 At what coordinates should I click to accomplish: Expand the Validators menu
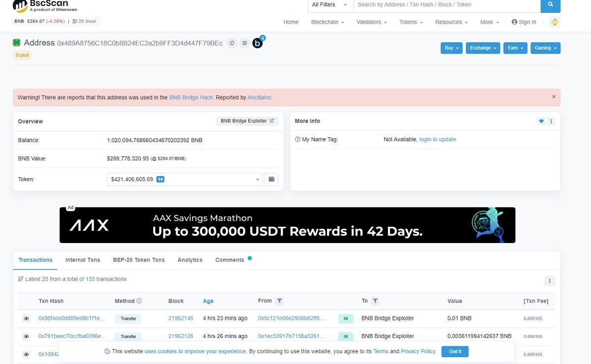tap(372, 22)
